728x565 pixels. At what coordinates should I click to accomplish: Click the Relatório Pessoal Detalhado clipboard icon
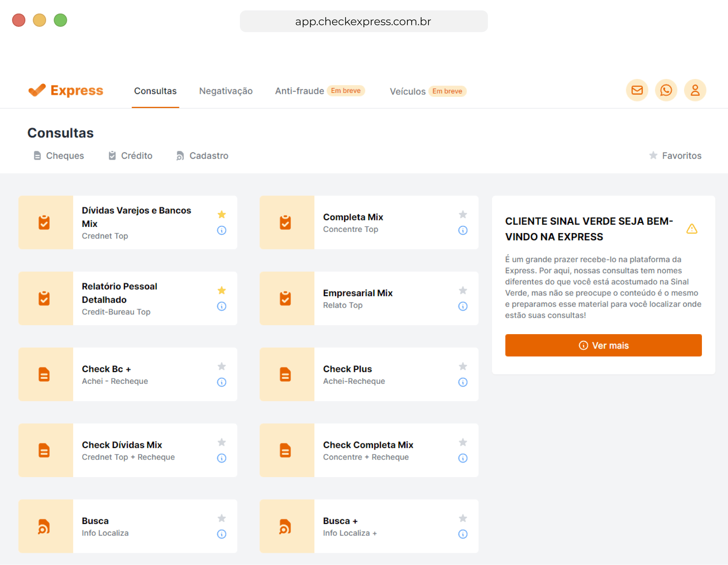pos(44,298)
